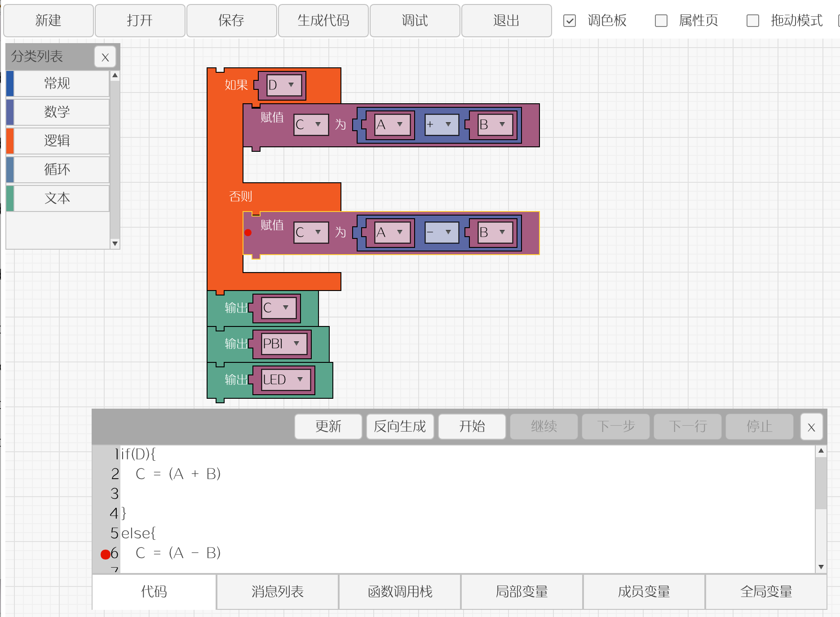
Task: Click the disabled 继续 button
Action: (544, 426)
